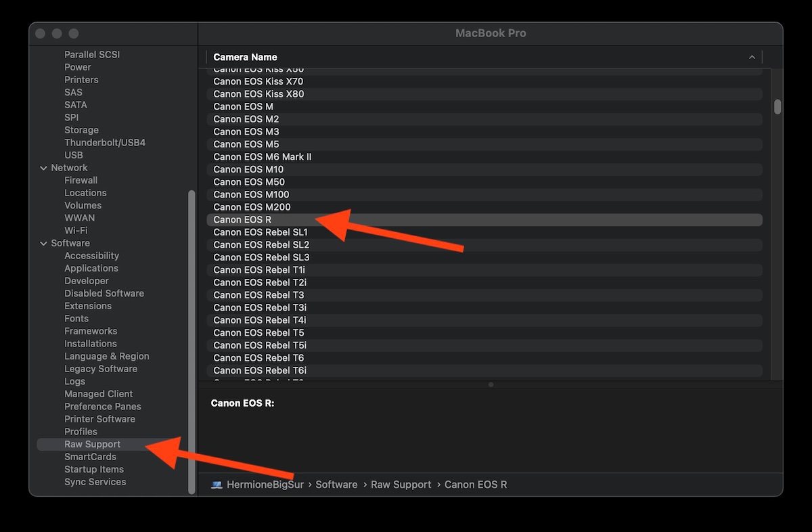Select SATA in the sidebar
The height and width of the screenshot is (532, 812).
(76, 105)
